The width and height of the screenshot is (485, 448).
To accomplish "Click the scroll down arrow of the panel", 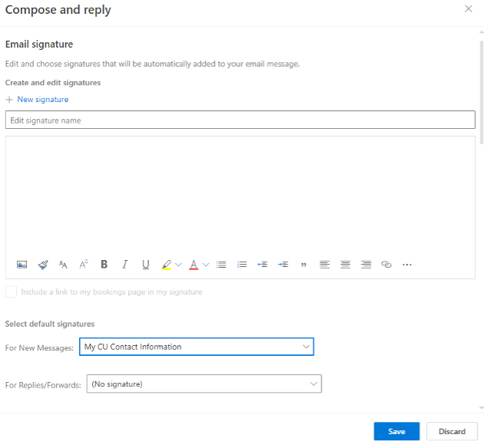I will click(482, 408).
